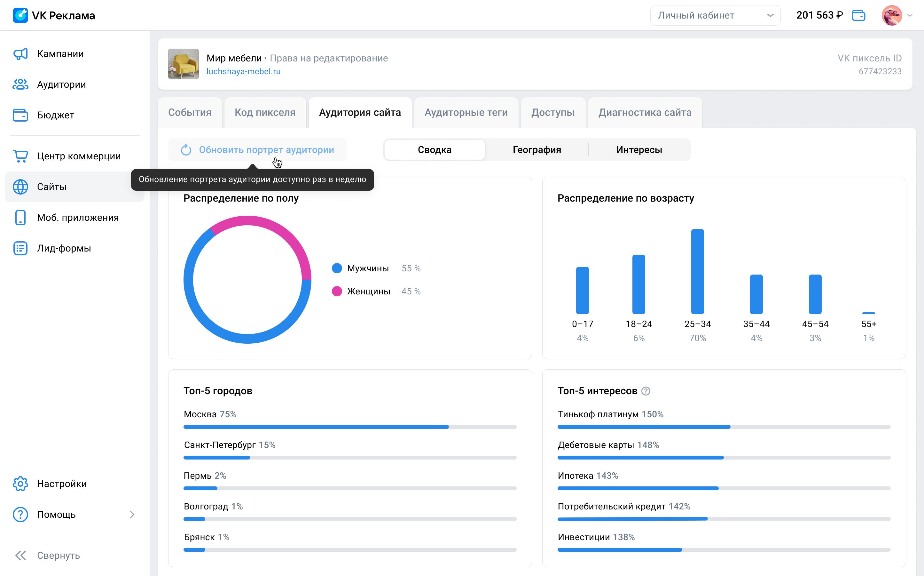Open the Кампании megaphone icon
924x576 pixels.
(x=20, y=54)
